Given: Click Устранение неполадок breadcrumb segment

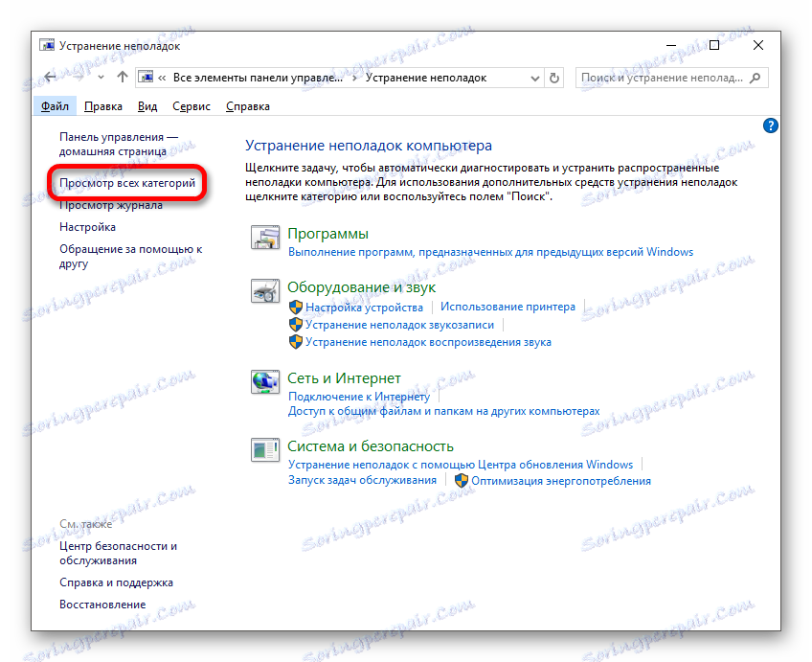Looking at the screenshot, I should tap(426, 78).
